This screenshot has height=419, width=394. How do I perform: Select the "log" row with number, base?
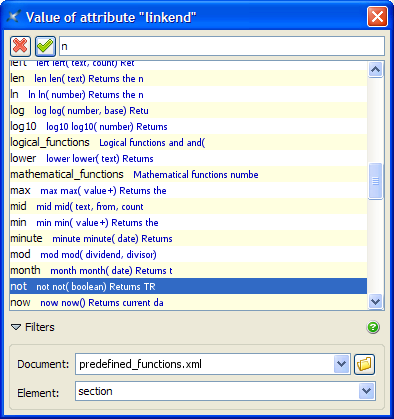tap(188, 111)
